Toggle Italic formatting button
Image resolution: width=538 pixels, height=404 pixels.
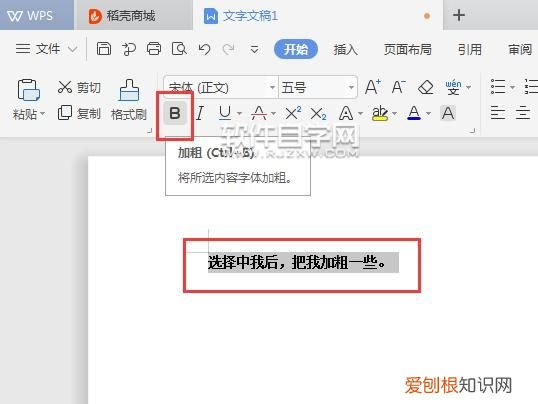tap(200, 113)
